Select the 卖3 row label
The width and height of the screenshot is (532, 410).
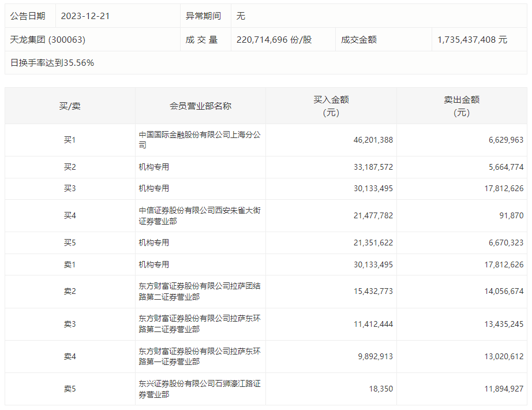click(x=70, y=325)
